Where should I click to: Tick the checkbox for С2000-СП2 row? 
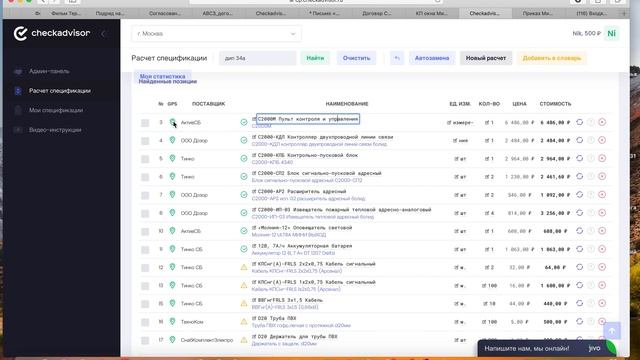[x=145, y=177]
